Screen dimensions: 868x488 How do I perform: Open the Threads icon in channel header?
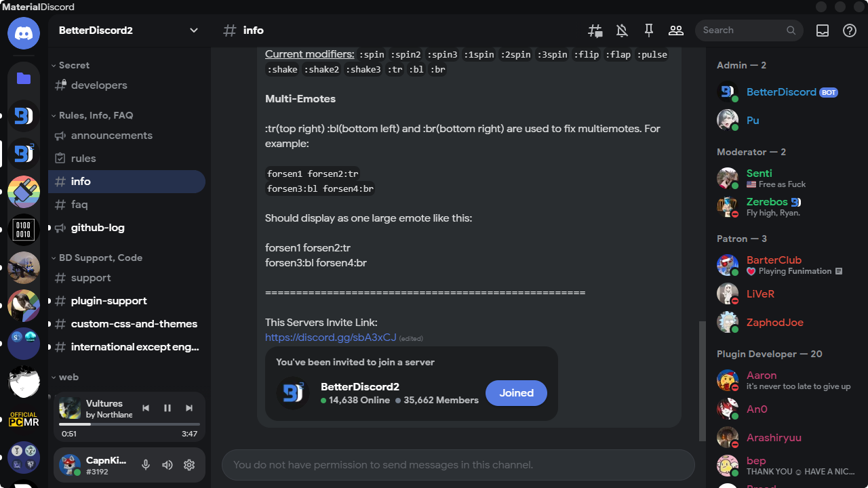click(x=595, y=30)
